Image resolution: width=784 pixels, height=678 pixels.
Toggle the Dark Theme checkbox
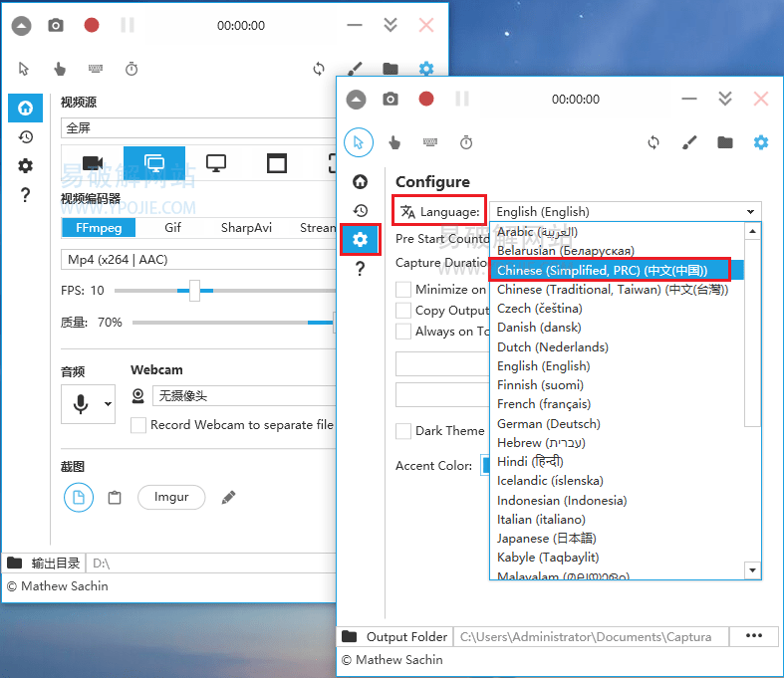point(403,431)
